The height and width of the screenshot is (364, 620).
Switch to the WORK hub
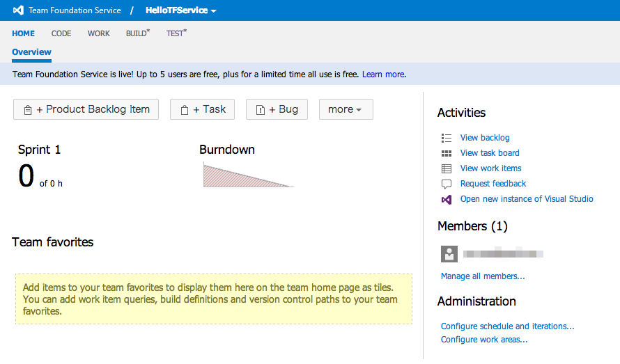(98, 33)
